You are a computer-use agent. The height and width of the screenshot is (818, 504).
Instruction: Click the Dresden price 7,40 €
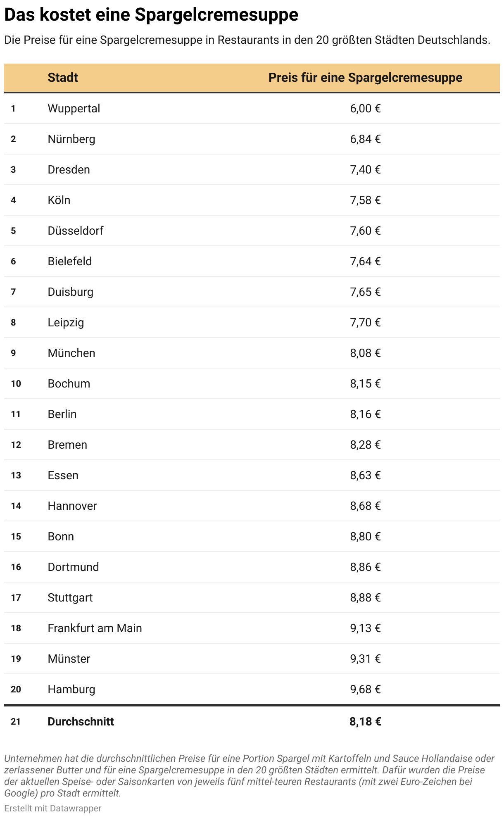coord(365,170)
